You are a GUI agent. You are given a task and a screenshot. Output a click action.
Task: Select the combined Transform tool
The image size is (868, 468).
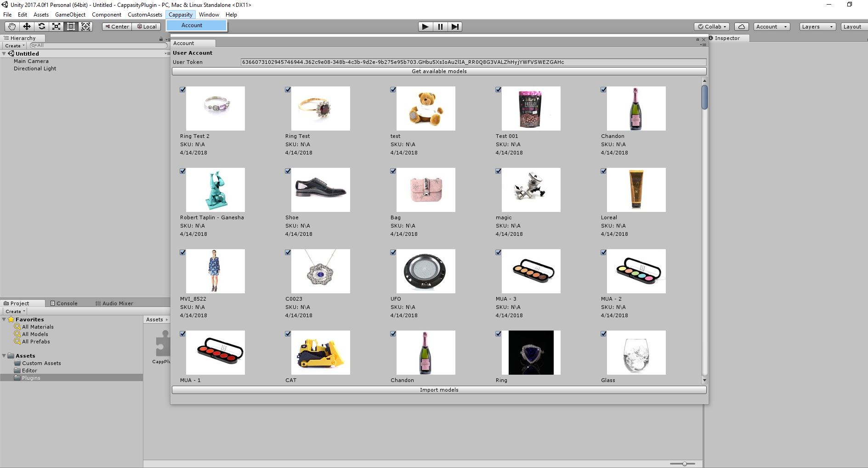(x=85, y=27)
